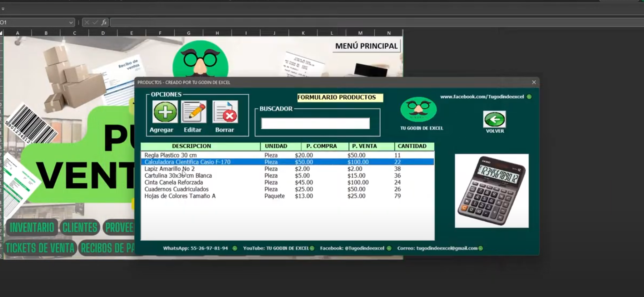Click the Menú Principal button
The height and width of the screenshot is (297, 644).
(366, 46)
